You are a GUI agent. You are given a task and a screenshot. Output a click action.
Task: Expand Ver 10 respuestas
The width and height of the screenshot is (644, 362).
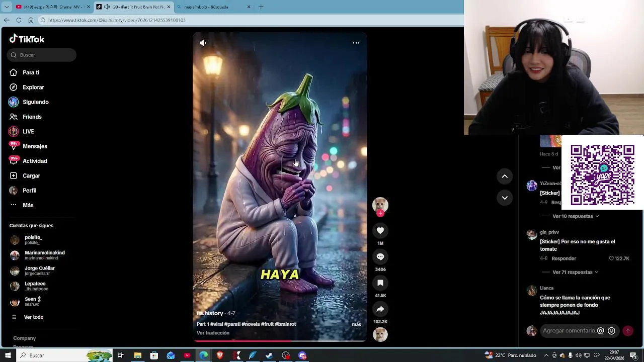576,216
